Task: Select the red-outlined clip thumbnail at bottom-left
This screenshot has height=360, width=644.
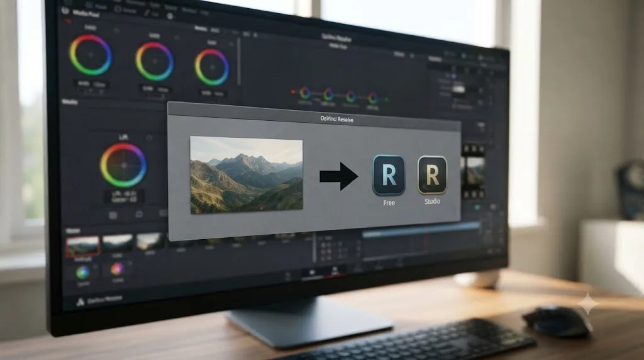Action: [x=82, y=245]
